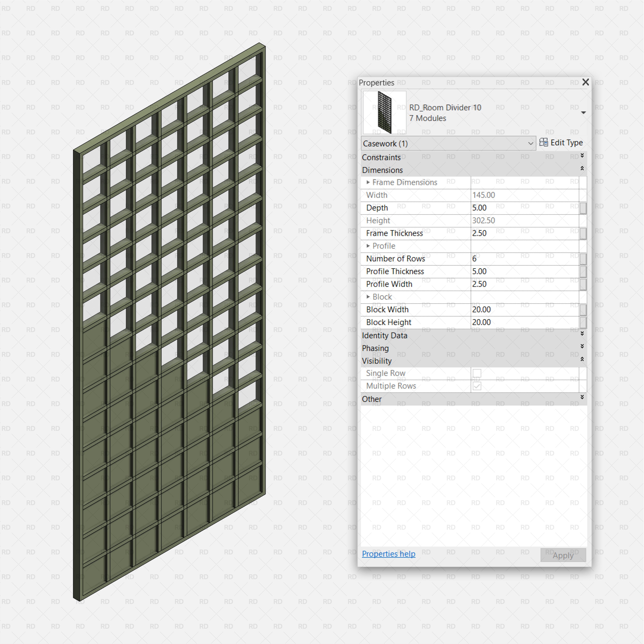
Task: Click the Apply button
Action: (563, 555)
